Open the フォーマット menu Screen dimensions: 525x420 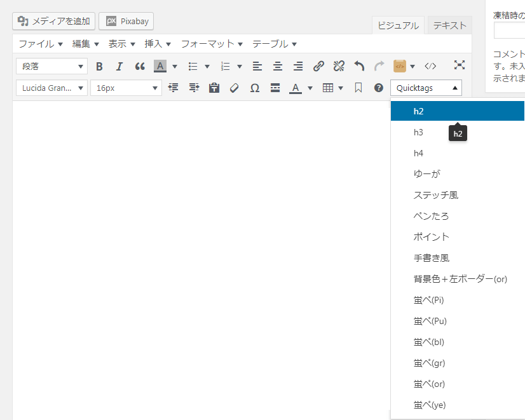click(x=212, y=44)
